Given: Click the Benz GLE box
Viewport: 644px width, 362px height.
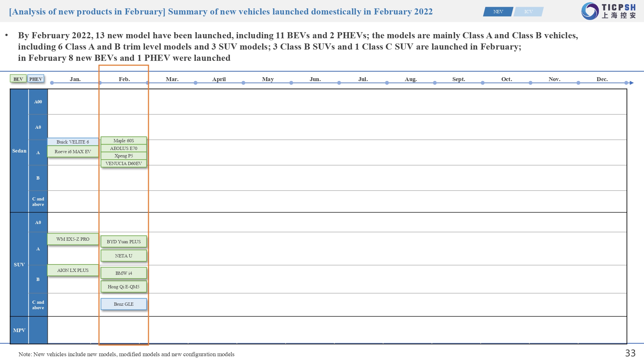Looking at the screenshot, I should (124, 304).
